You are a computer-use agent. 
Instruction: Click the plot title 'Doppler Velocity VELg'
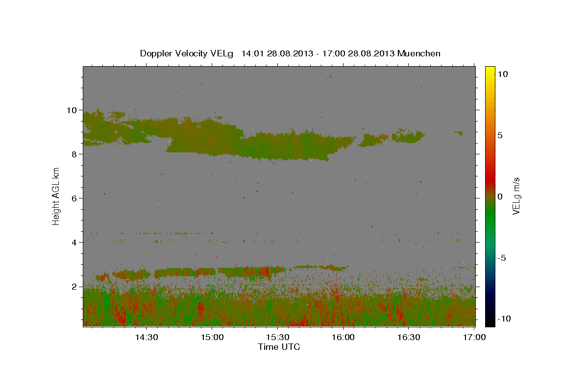click(188, 53)
